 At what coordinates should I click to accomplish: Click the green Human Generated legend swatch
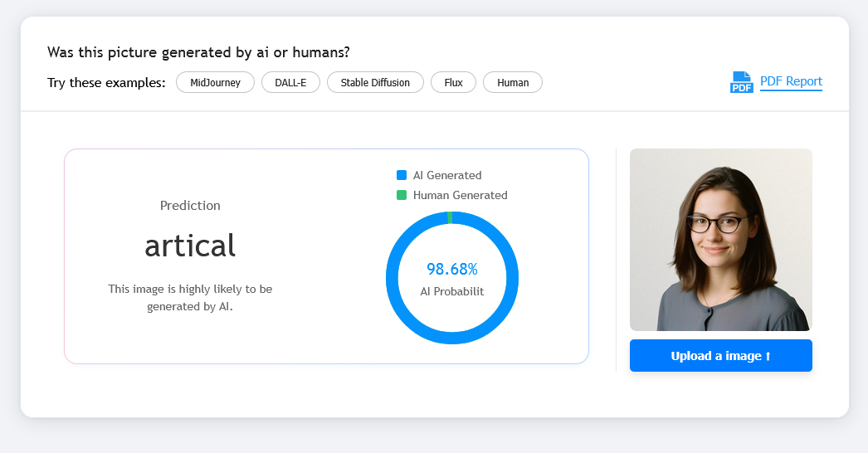[x=402, y=195]
